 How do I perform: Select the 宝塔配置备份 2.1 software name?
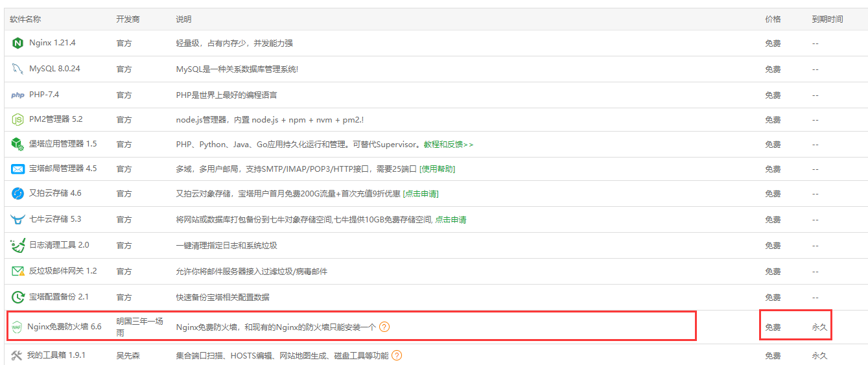click(x=59, y=297)
